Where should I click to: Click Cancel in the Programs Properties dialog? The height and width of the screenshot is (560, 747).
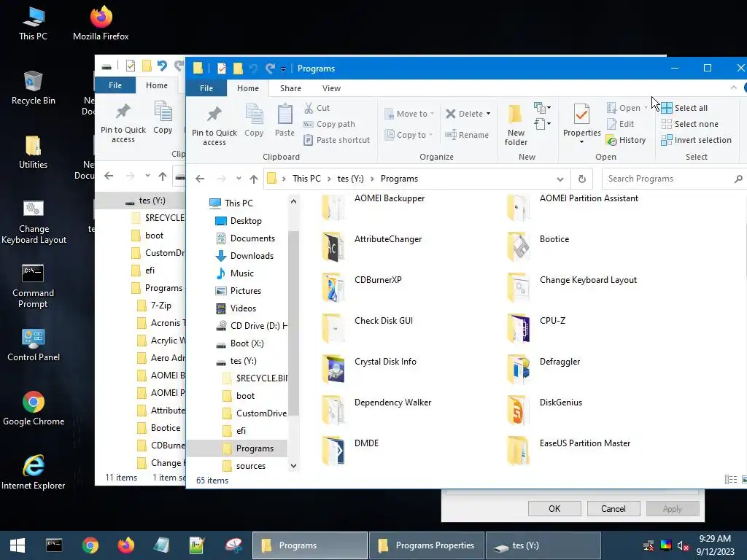613,508
